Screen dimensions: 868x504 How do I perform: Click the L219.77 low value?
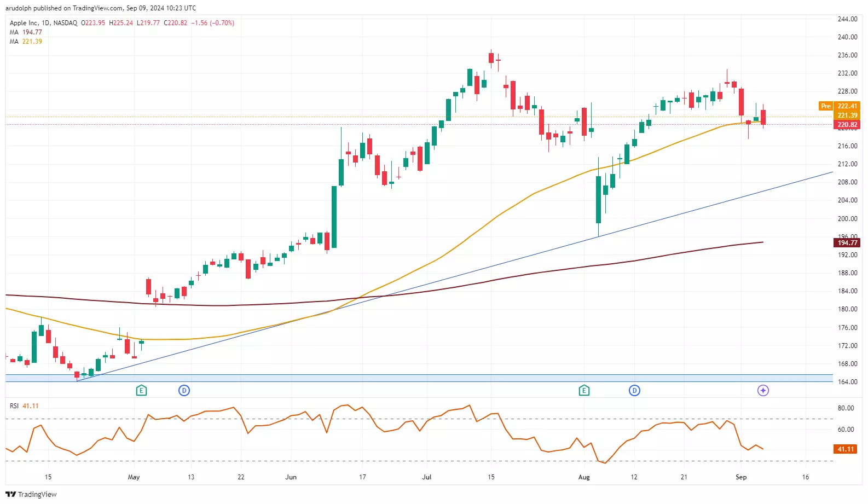[x=148, y=23]
